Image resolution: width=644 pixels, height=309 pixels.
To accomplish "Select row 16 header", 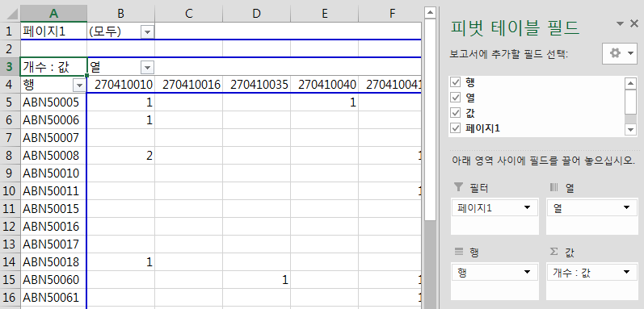I will 10,297.
